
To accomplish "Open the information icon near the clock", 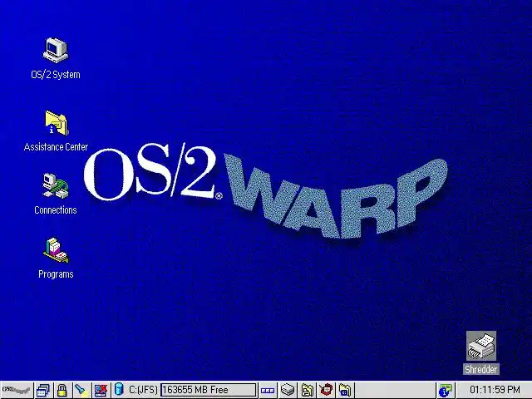I will [x=446, y=390].
